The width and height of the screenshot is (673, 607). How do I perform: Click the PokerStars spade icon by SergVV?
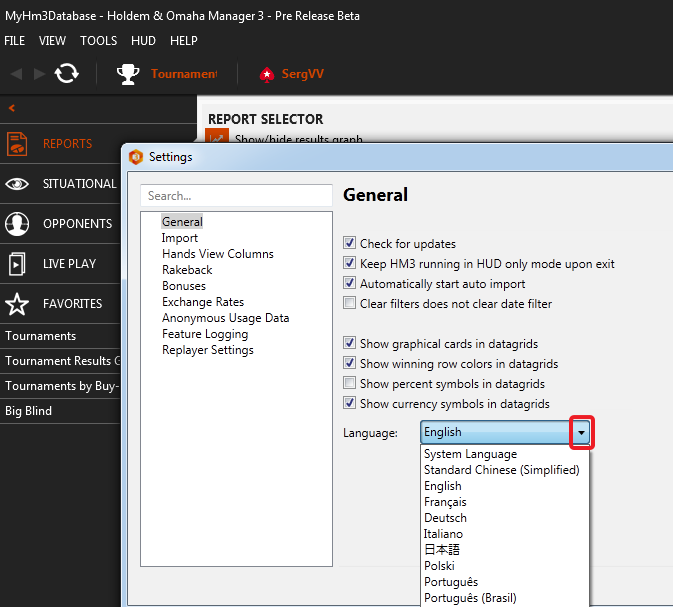(267, 75)
